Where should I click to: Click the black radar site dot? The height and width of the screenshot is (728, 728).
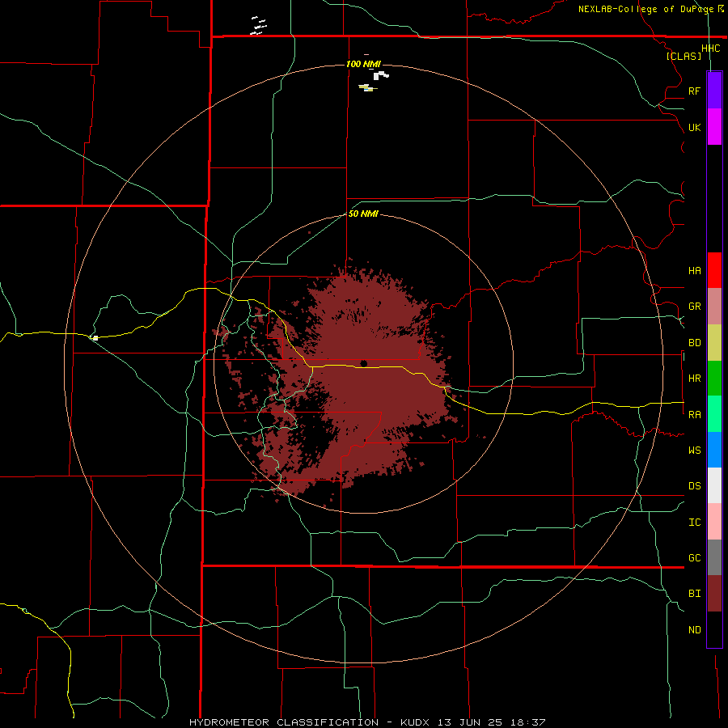point(363,363)
